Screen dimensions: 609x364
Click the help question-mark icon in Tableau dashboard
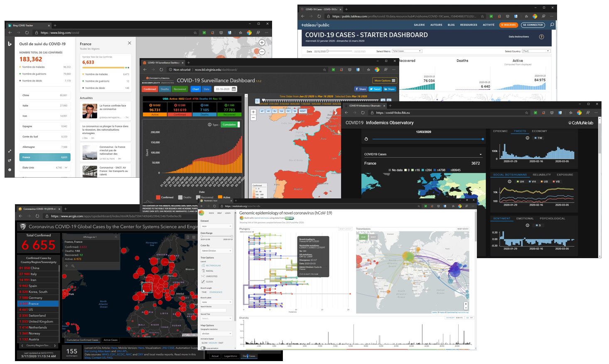pyautogui.click(x=541, y=37)
